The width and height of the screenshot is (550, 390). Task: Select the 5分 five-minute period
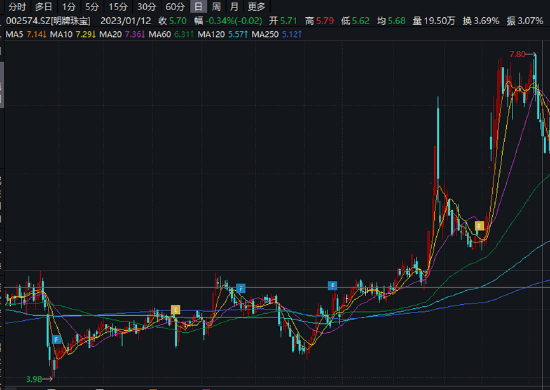point(92,7)
